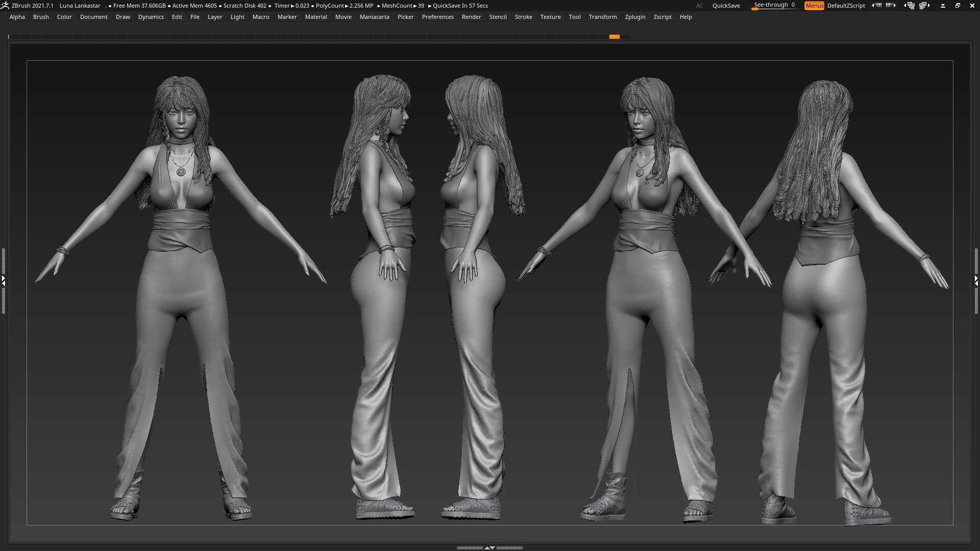Open the Color menu

(64, 17)
